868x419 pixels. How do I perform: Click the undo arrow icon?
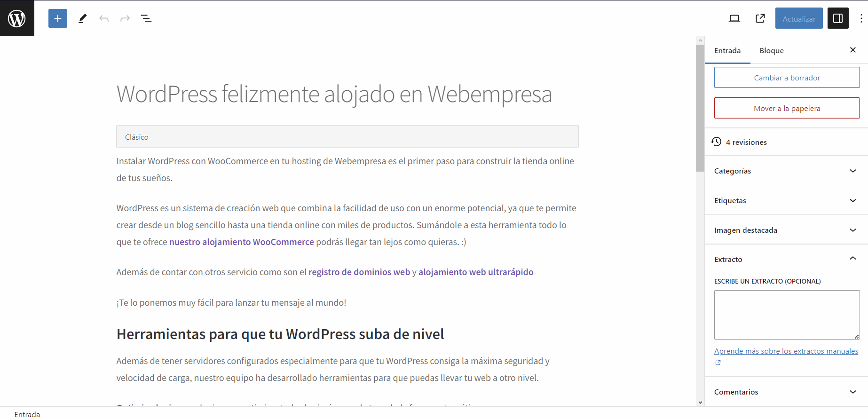coord(104,18)
